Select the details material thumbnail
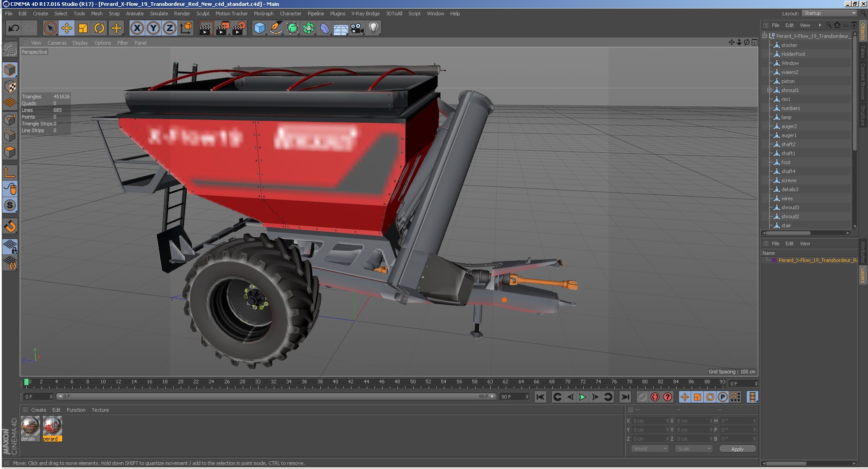This screenshot has height=469, width=868. pyautogui.click(x=30, y=428)
